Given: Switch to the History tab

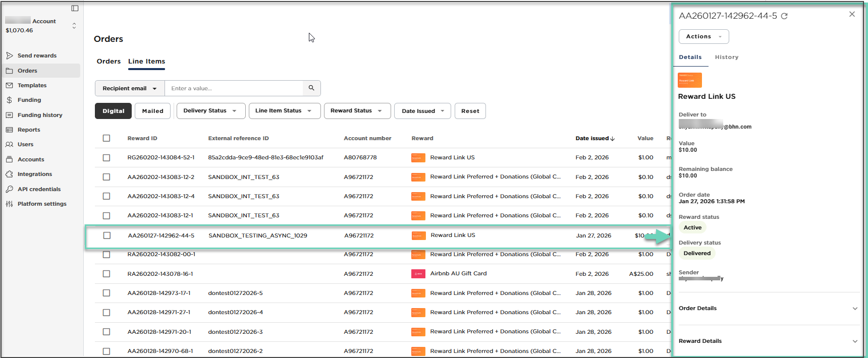Looking at the screenshot, I should 726,57.
